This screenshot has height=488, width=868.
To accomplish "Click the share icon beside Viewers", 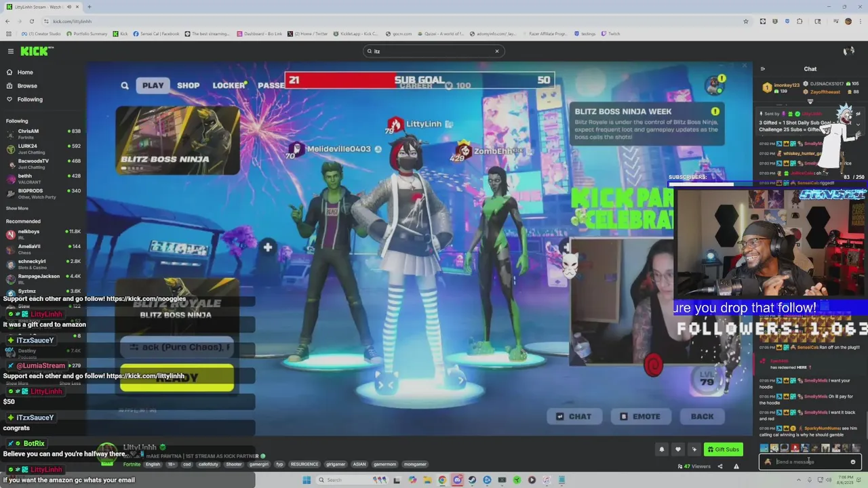I will pyautogui.click(x=720, y=466).
